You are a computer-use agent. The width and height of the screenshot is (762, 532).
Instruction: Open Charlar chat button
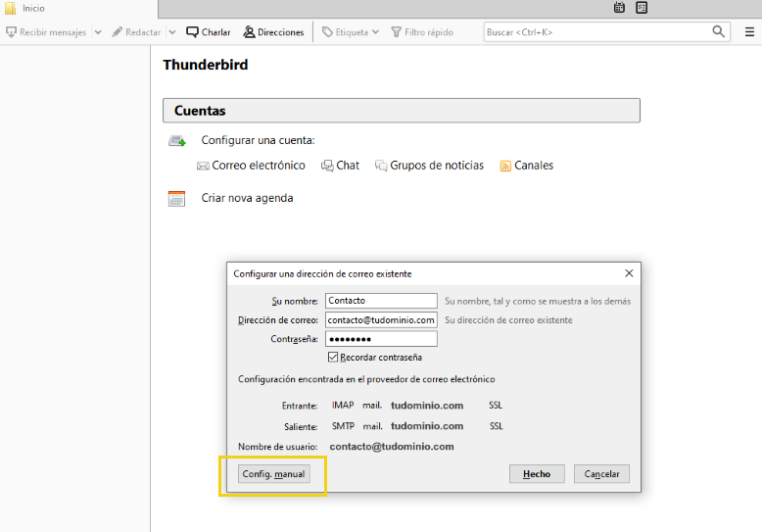[209, 32]
